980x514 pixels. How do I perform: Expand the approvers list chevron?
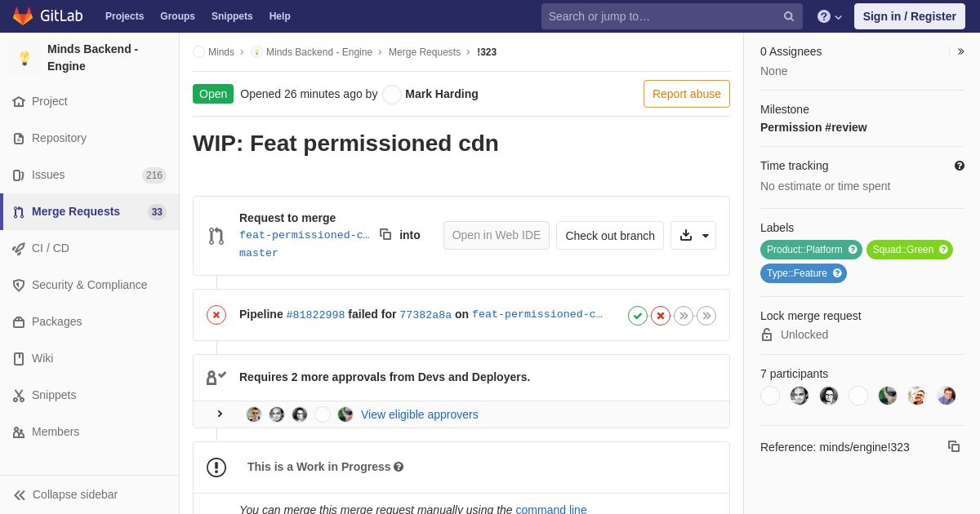click(x=220, y=414)
